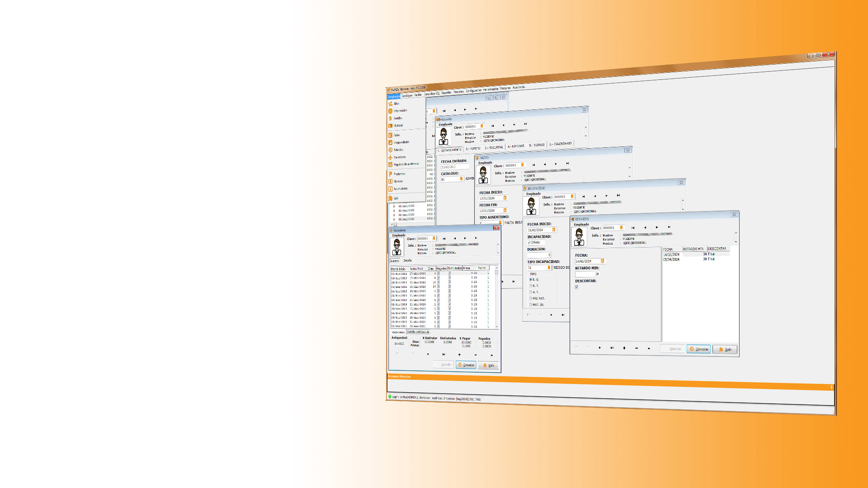
Task: Click the add record plus icon in Retardos
Action: click(624, 348)
